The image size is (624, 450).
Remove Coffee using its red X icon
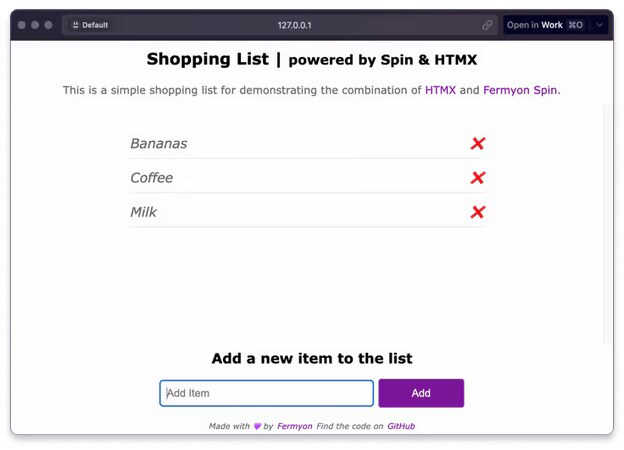[x=477, y=178]
